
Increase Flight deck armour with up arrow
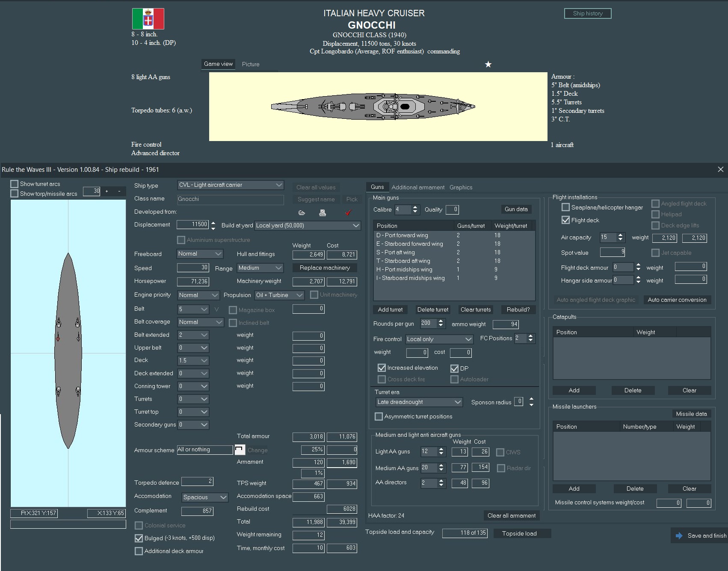point(638,265)
